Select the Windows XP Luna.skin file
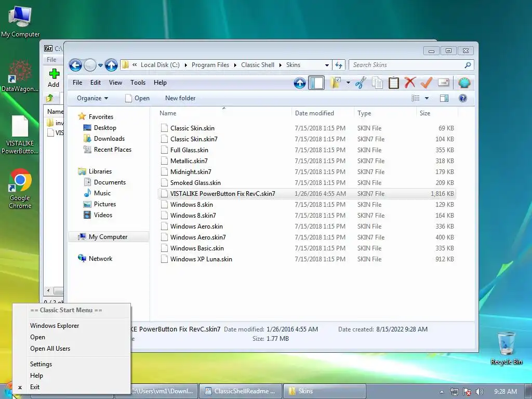 (307, 259)
